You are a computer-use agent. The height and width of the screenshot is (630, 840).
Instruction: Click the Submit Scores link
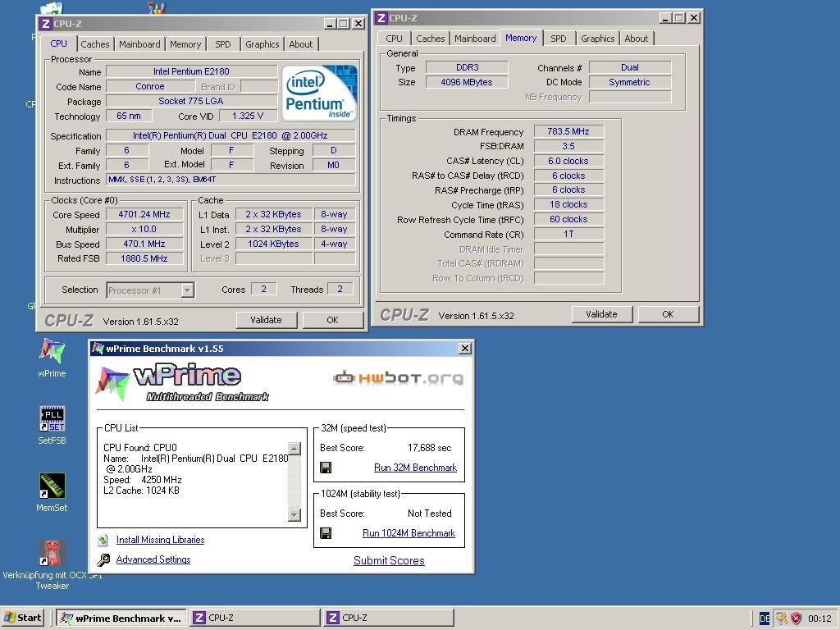point(389,561)
